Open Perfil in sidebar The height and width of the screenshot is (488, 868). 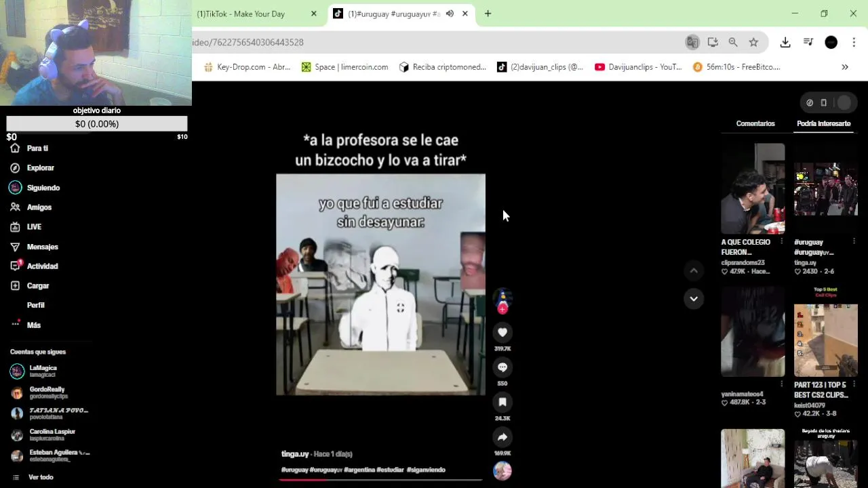pos(35,305)
